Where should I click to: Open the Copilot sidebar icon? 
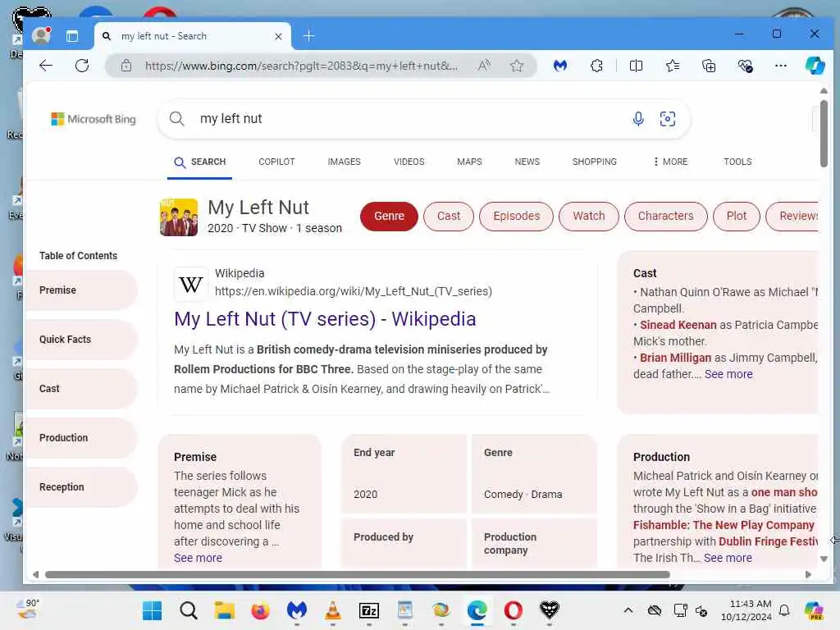click(815, 66)
